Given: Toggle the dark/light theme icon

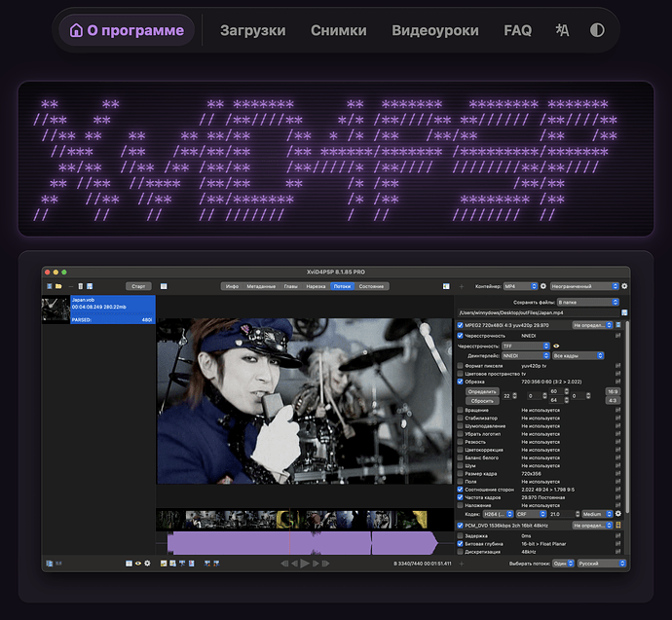Looking at the screenshot, I should [597, 30].
